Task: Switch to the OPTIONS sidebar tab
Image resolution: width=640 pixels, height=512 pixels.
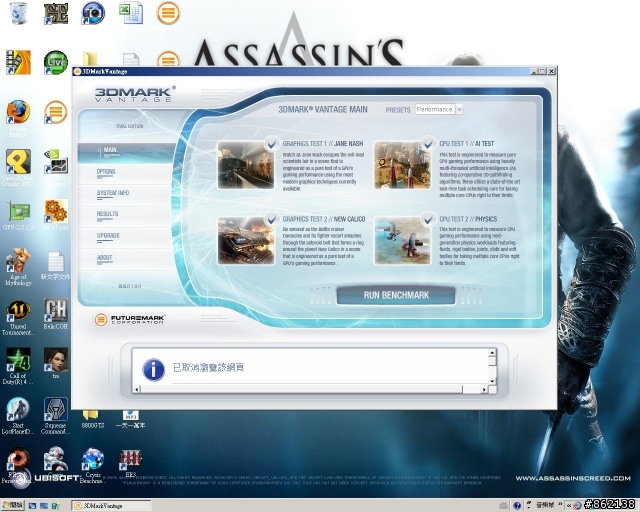Action: (x=127, y=173)
